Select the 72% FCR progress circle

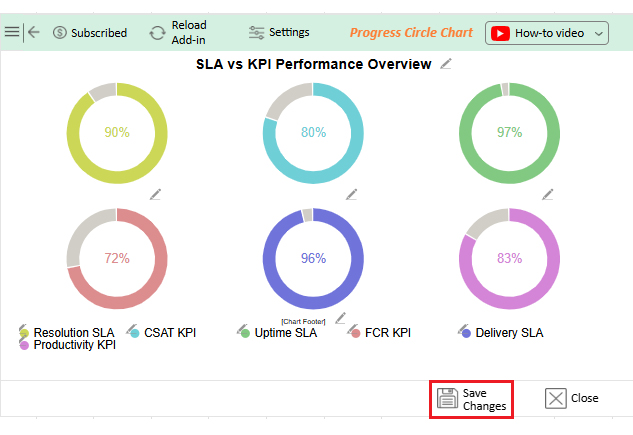click(117, 258)
